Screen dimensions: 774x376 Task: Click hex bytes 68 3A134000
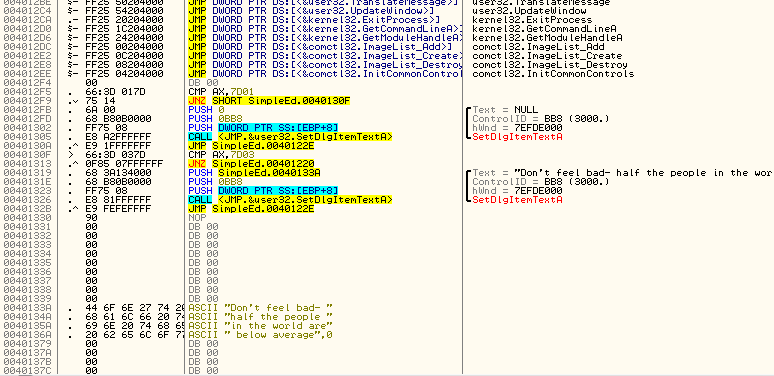(118, 173)
